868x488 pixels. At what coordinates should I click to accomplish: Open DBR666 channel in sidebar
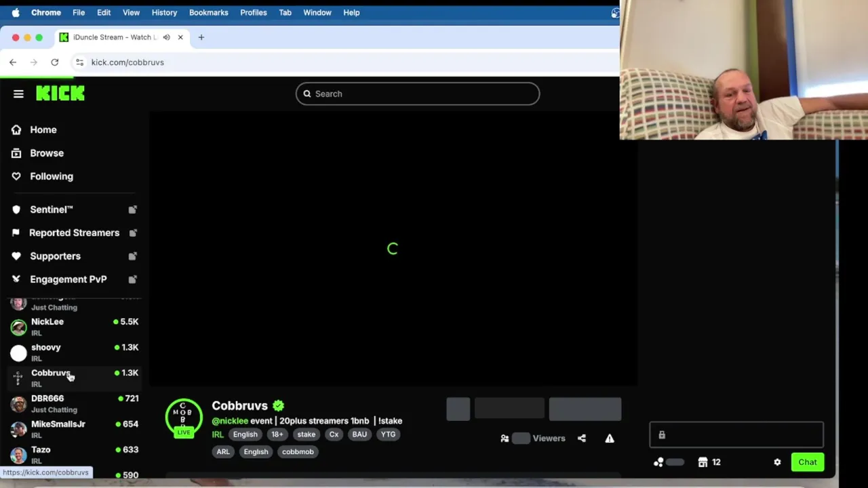click(x=75, y=404)
